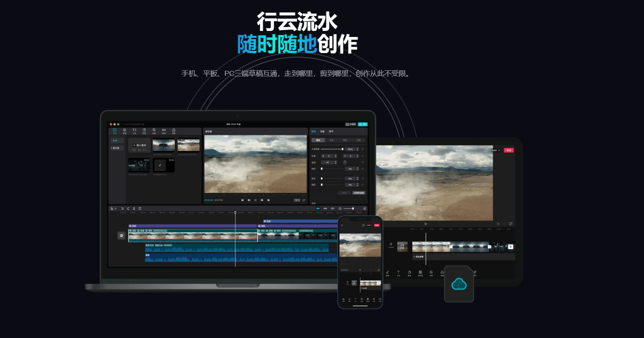Image resolution: width=644 pixels, height=338 pixels.
Task: Select the 特效 (Effects) panel icon
Action: pos(154,131)
